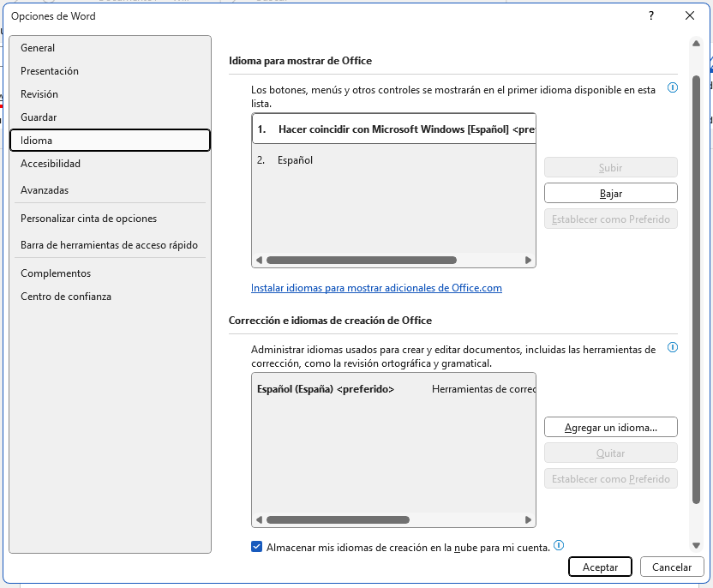Select Español in the display language list
Screen dimensions: 713x588
click(x=295, y=160)
